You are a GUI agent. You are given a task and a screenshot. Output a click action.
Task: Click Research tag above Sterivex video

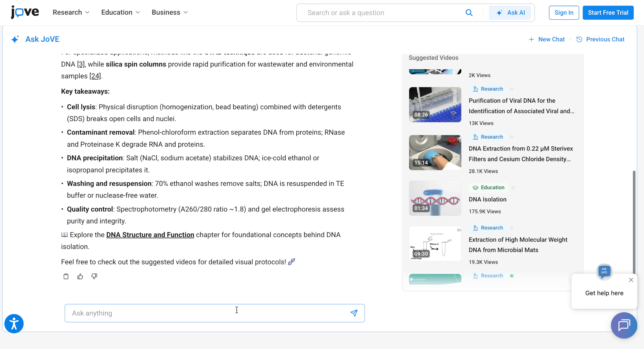click(x=488, y=137)
